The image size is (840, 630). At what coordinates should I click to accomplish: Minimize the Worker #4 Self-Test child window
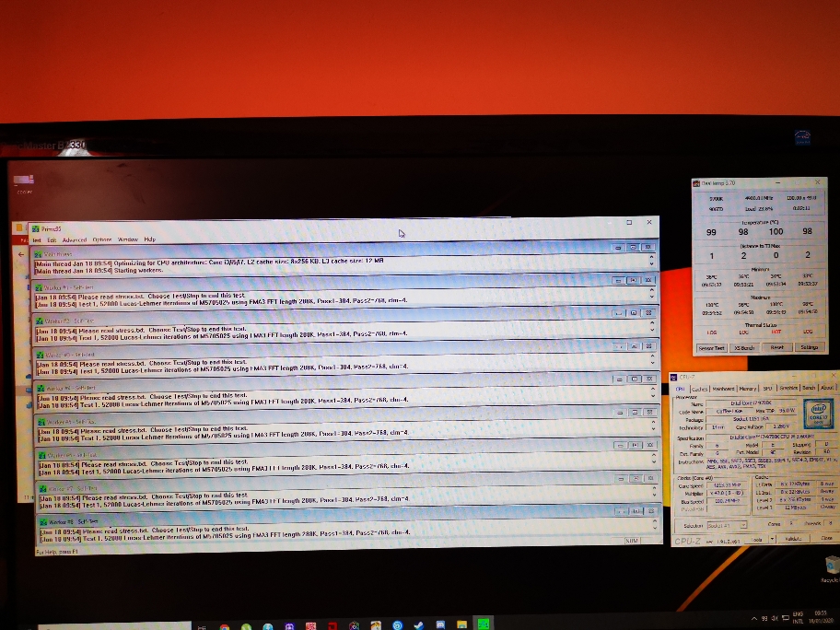tap(619, 379)
